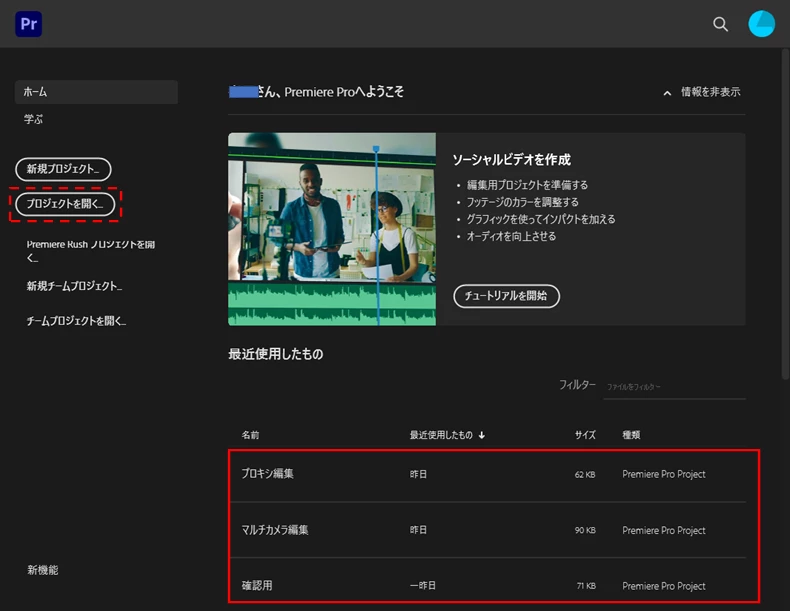Sort by 最近使用したもの column header
This screenshot has width=790, height=611.
(441, 435)
